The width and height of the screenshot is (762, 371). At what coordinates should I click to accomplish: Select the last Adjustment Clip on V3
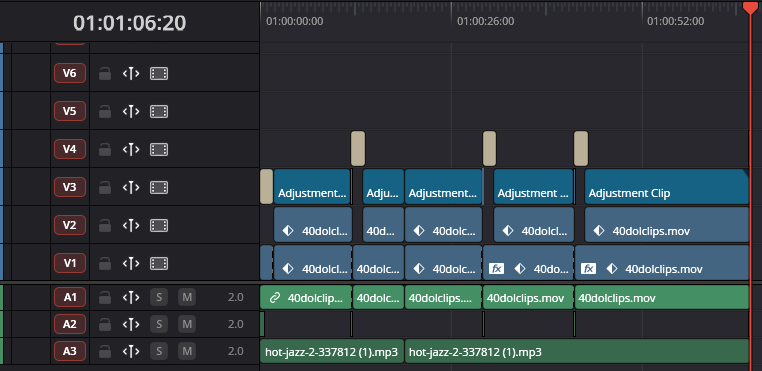coord(666,187)
